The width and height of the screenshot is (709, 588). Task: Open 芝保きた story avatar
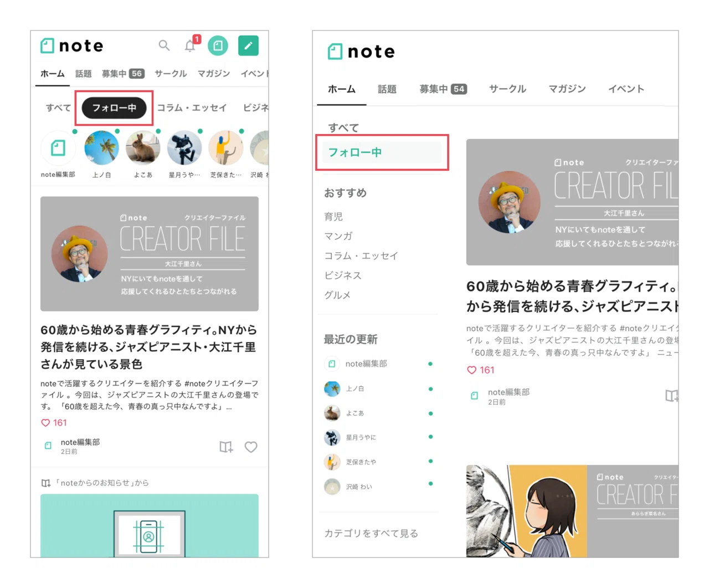[x=226, y=148]
